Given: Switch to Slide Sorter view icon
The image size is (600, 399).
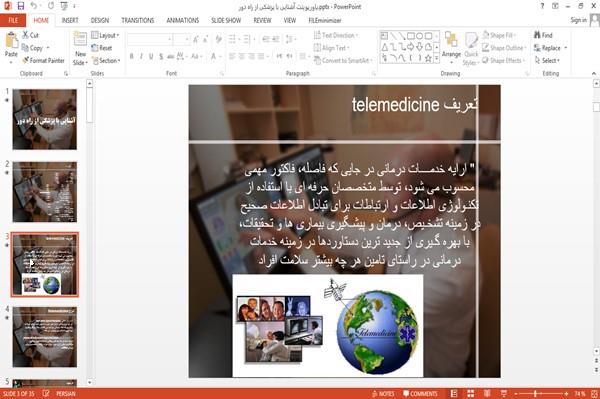Looking at the screenshot, I should 471,394.
